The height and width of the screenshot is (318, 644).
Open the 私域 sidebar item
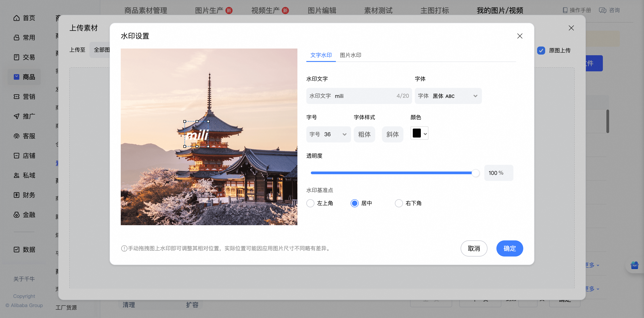click(24, 175)
